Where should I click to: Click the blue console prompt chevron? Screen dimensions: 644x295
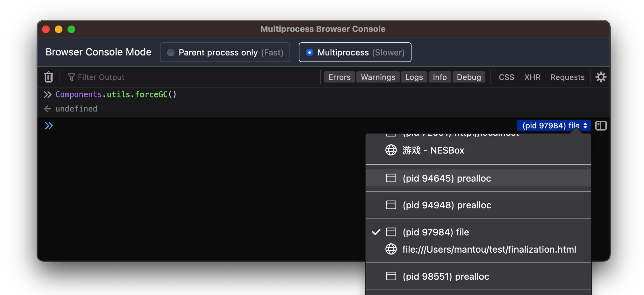(49, 126)
